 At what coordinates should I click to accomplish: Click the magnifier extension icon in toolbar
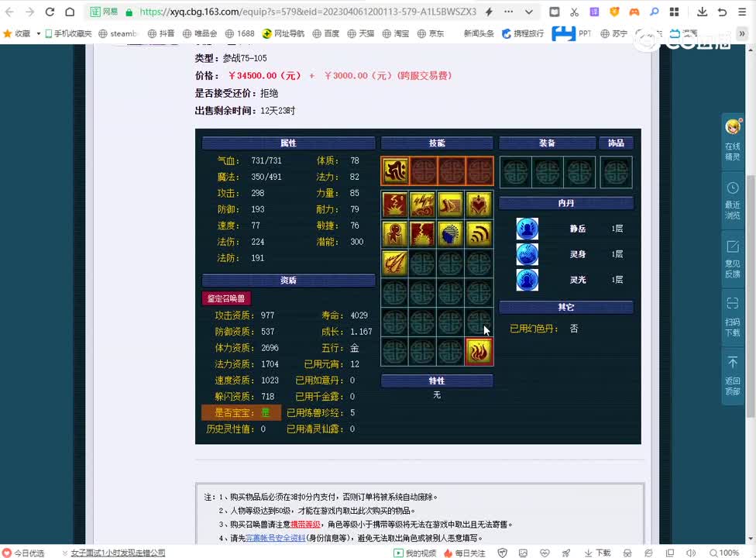pos(654,12)
